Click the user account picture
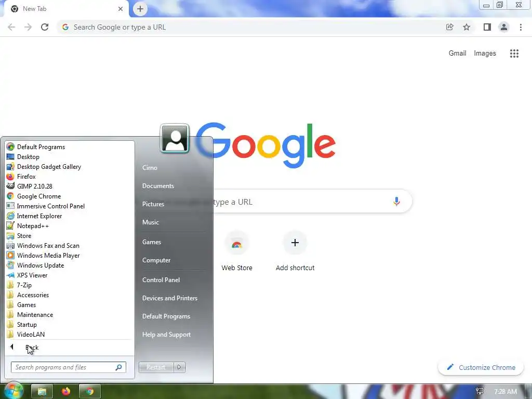 [175, 138]
